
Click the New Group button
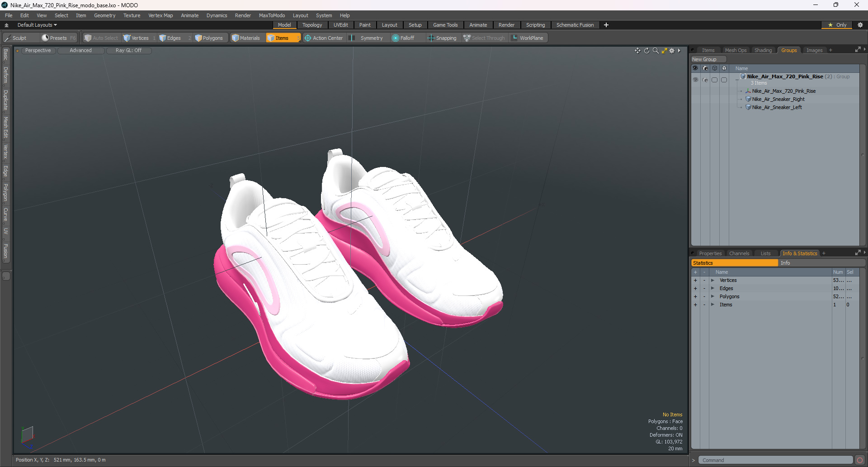pos(708,59)
